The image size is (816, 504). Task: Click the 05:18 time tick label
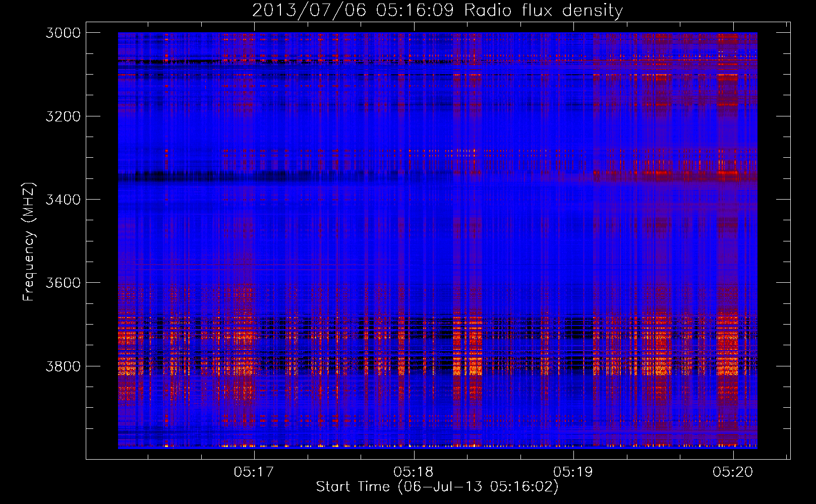pyautogui.click(x=414, y=472)
